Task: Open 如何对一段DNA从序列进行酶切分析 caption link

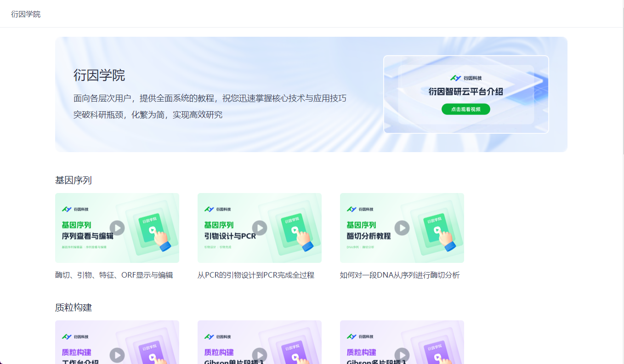Action: pyautogui.click(x=400, y=275)
